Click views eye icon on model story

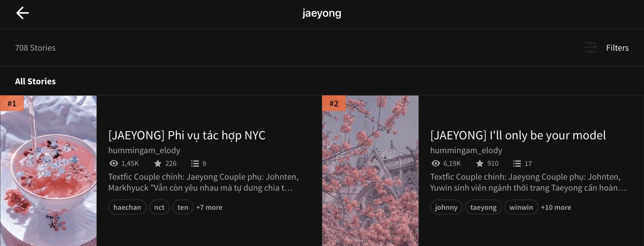click(436, 163)
